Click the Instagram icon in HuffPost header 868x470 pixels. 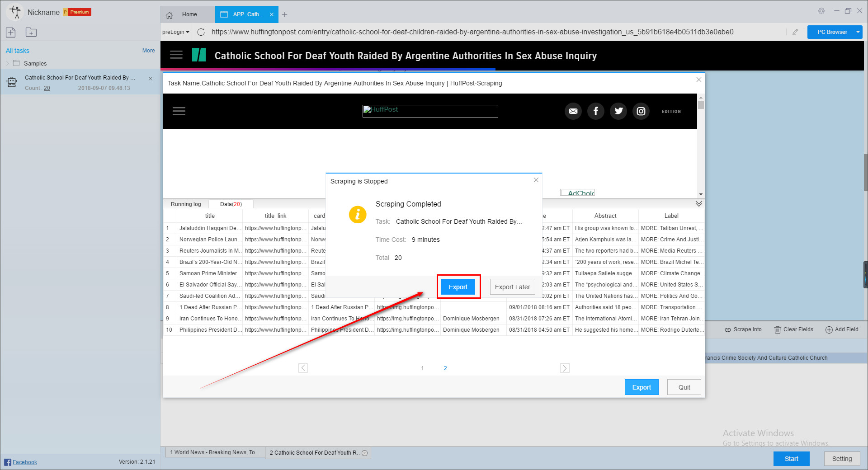(x=641, y=111)
